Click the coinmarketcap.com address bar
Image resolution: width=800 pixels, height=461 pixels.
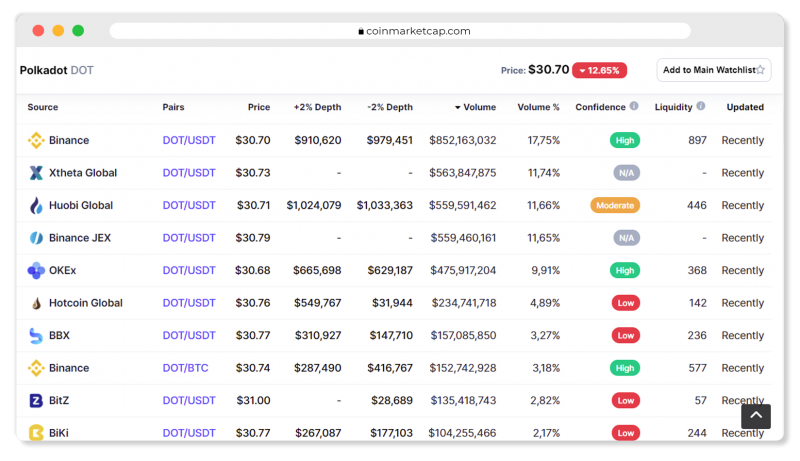tap(400, 31)
